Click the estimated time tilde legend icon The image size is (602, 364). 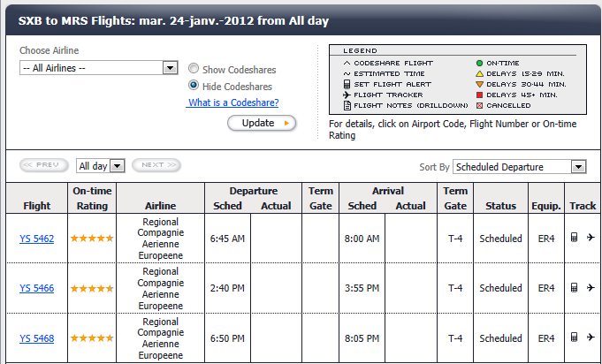[347, 73]
